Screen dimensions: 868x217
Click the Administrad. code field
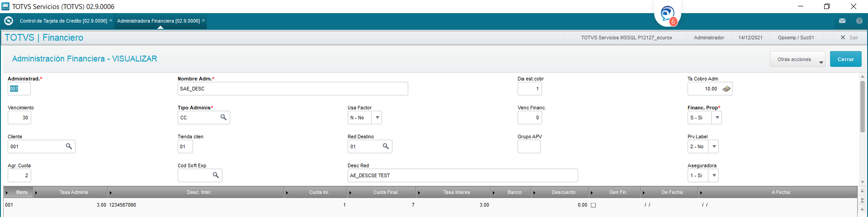point(19,89)
